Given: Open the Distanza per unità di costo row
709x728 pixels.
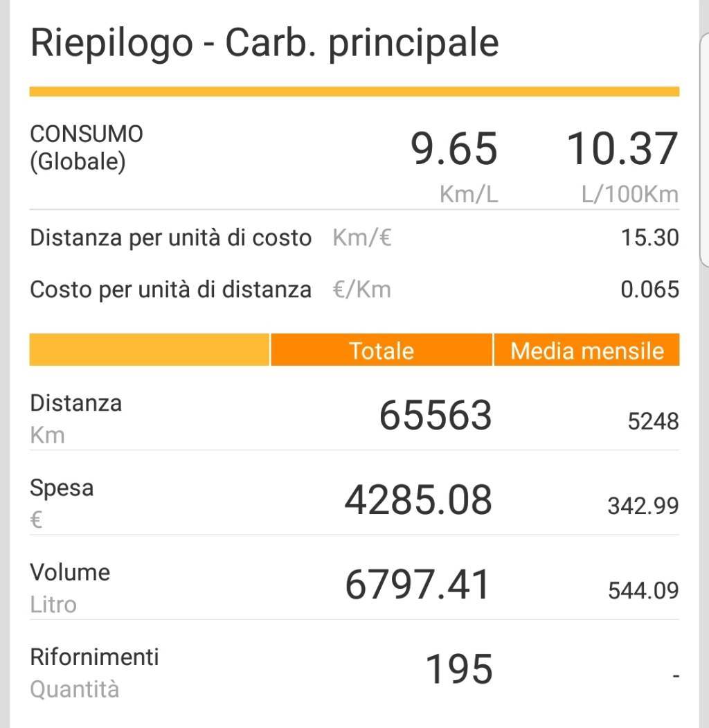Looking at the screenshot, I should pos(170,238).
